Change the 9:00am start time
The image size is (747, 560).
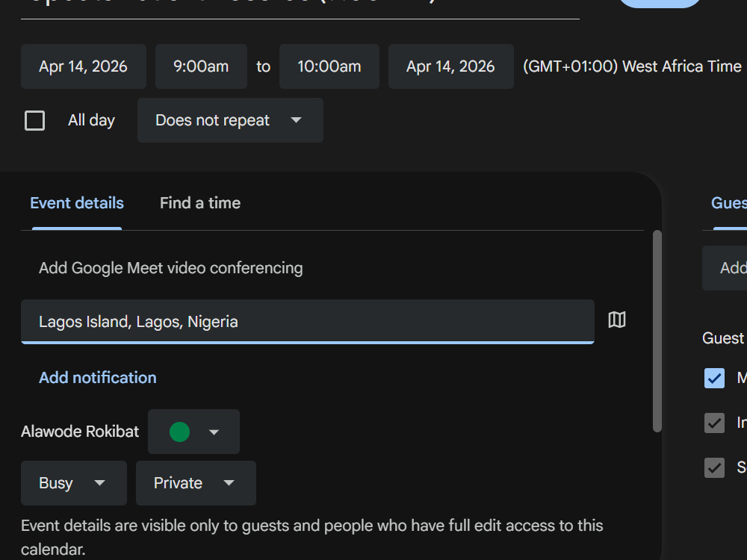pos(201,66)
